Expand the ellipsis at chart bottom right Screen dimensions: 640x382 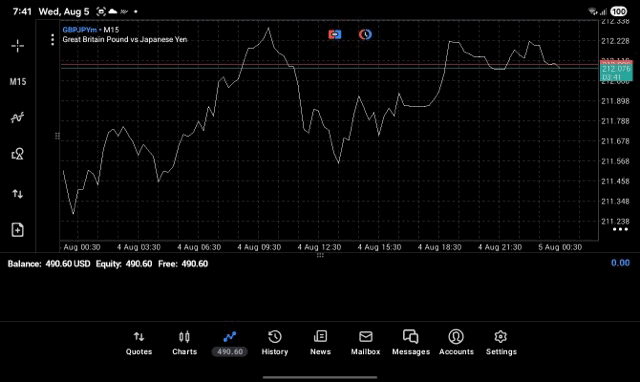coord(620,229)
